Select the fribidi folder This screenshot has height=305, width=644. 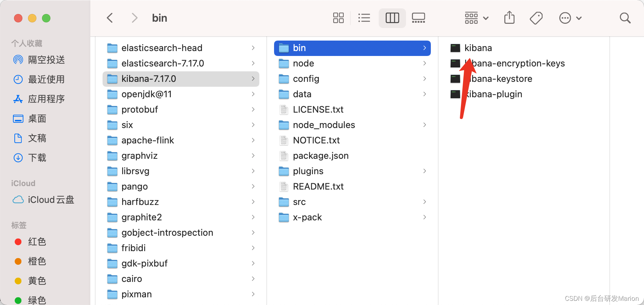[181, 248]
